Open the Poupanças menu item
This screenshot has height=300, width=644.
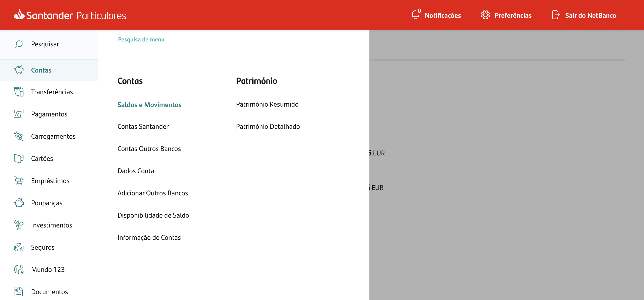coord(47,203)
